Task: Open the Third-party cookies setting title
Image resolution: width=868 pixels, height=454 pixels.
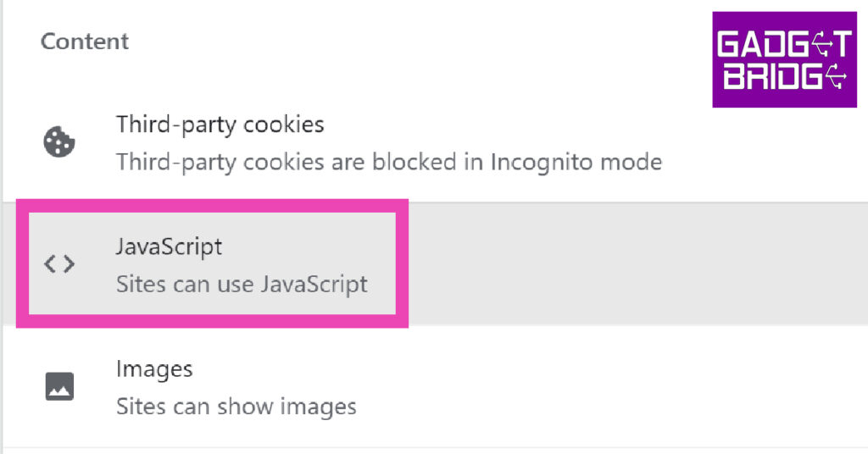Action: tap(220, 125)
